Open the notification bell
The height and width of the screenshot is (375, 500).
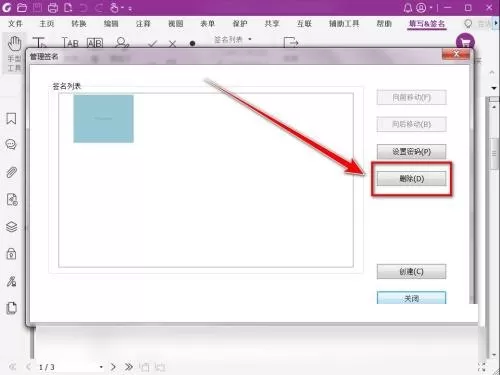[408, 7]
